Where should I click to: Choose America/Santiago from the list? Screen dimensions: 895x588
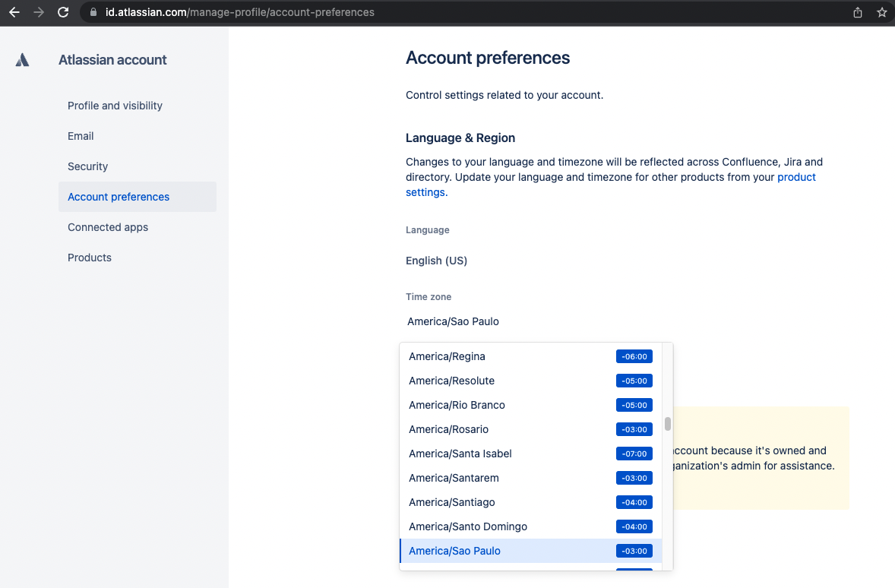click(451, 502)
